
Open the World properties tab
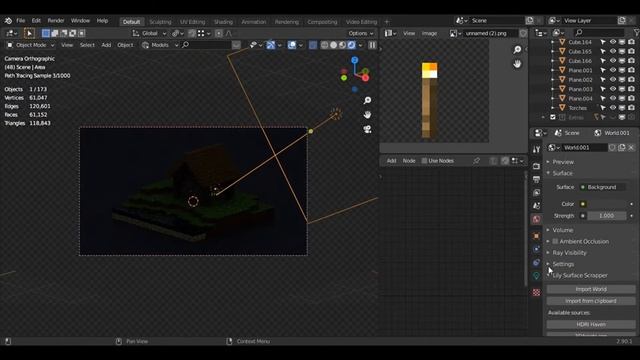click(536, 219)
